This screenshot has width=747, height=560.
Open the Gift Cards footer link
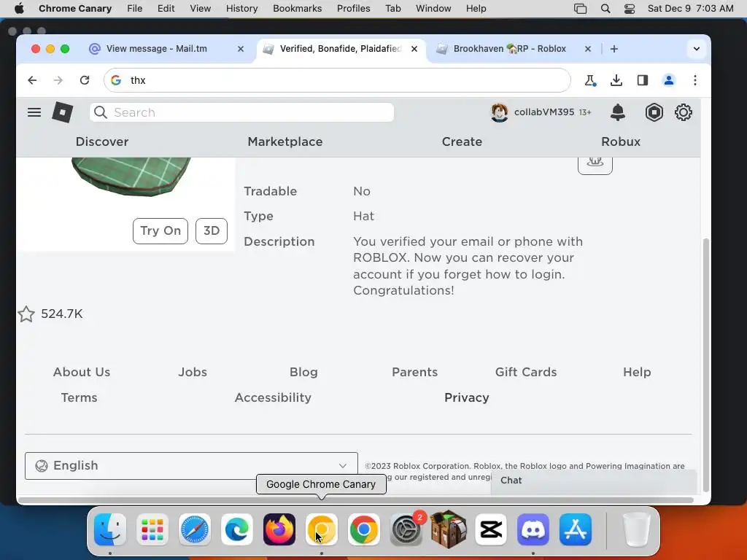point(526,372)
